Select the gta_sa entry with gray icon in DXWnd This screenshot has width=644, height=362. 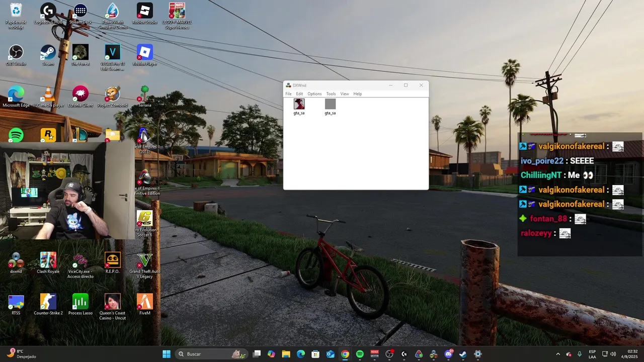coord(330,107)
